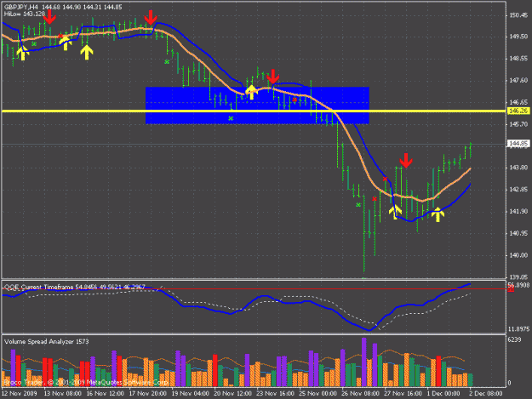Click the 27 Nov 16:00 time label
The width and height of the screenshot is (532, 399).
[403, 394]
